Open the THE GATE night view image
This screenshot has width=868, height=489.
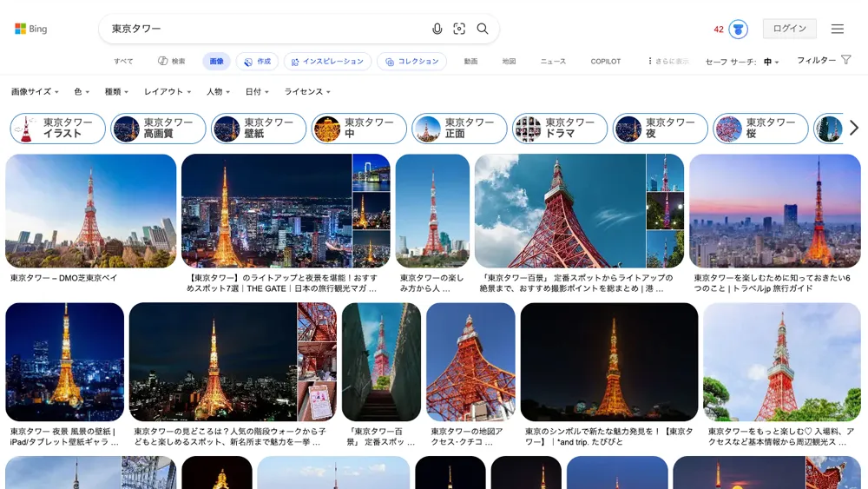coord(266,211)
